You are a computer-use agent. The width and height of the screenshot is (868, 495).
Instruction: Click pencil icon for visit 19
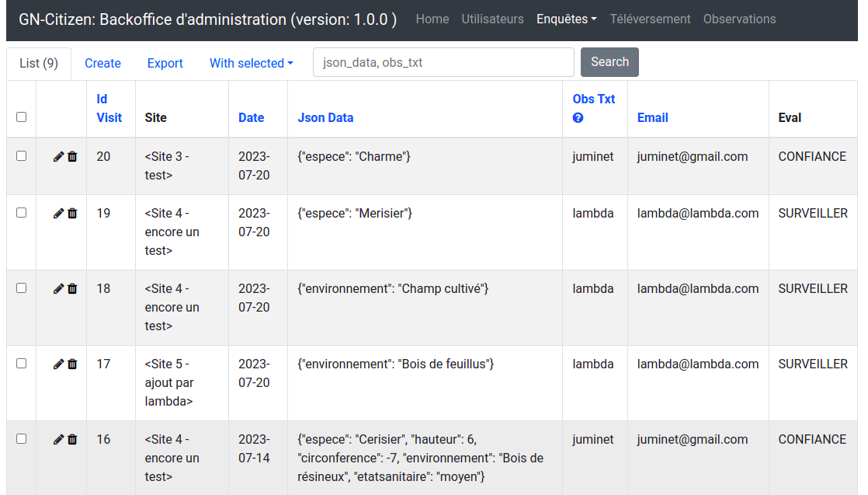click(x=58, y=214)
